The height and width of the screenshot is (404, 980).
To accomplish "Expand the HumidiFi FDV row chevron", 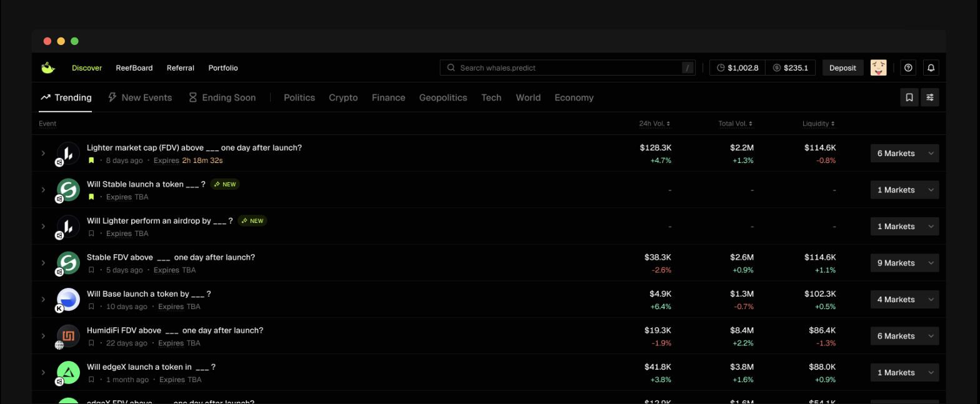I will tap(43, 336).
